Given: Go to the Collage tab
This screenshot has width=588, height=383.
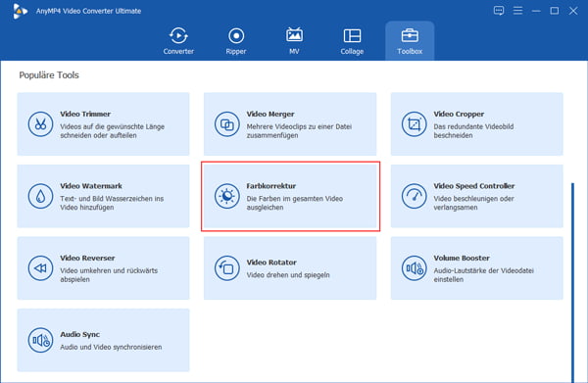Looking at the screenshot, I should pyautogui.click(x=352, y=41).
